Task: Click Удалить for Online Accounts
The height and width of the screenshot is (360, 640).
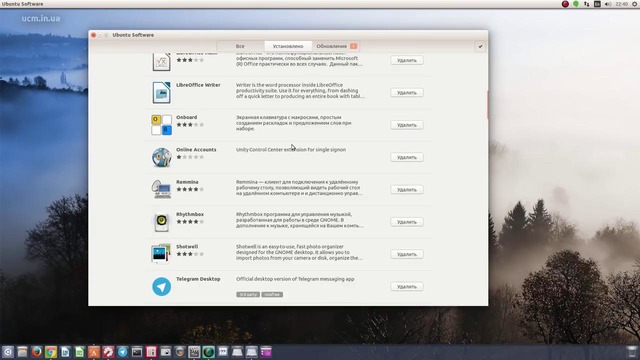Action: pyautogui.click(x=407, y=157)
